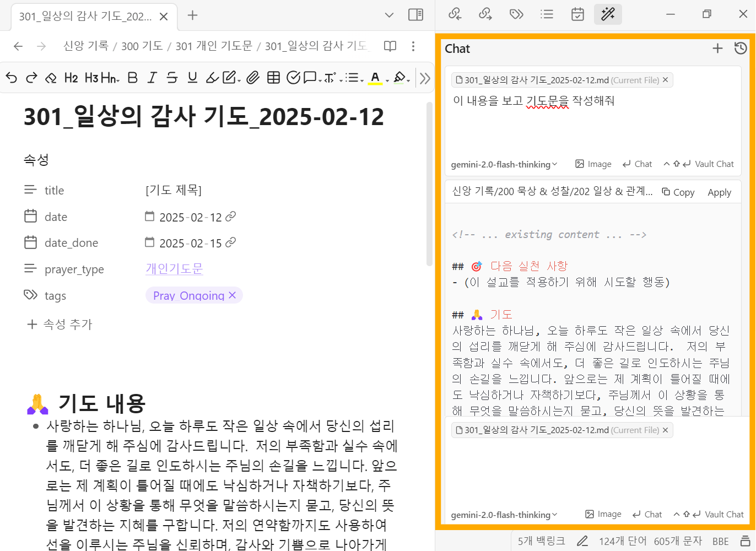The width and height of the screenshot is (756, 551).
Task: Toggle the right sidebar panel
Action: tap(416, 15)
